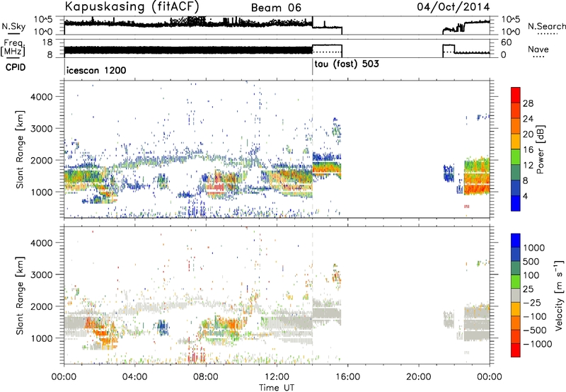Select the 'Freq. [MHz]' axis label

point(13,47)
